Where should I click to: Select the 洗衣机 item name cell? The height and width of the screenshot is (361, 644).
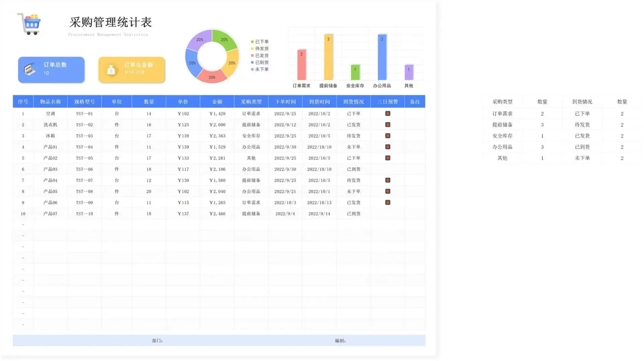51,125
